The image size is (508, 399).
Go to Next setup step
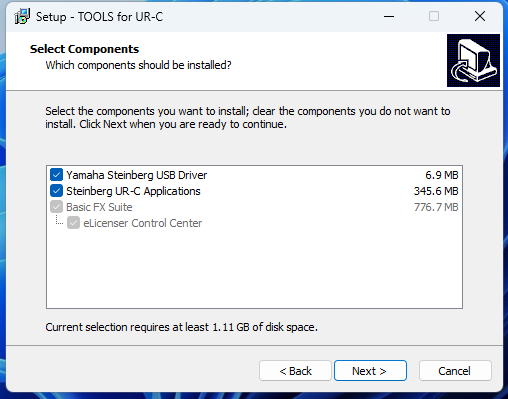click(370, 370)
